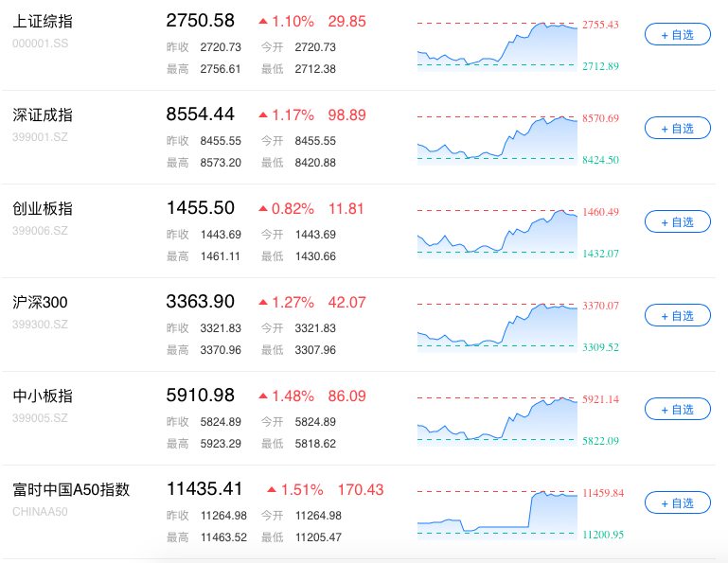728x563 pixels.
Task: View the 沪深300 intraday mini chart
Action: (497, 326)
